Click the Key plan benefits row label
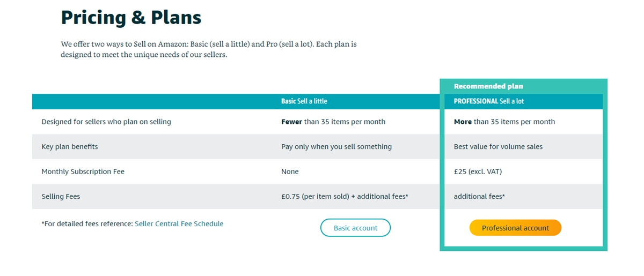The image size is (644, 276). click(70, 146)
